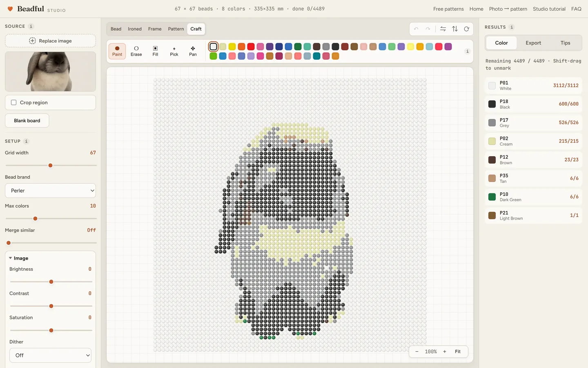The image size is (588, 368).
Task: Pick the selected white palette swatch
Action: tap(213, 47)
